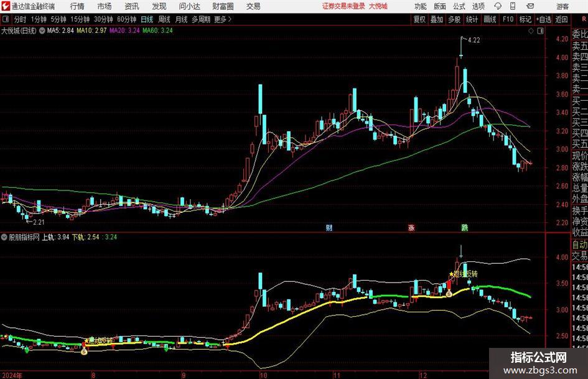Open the 资讯 menu
588x379 pixels.
pyautogui.click(x=132, y=6)
